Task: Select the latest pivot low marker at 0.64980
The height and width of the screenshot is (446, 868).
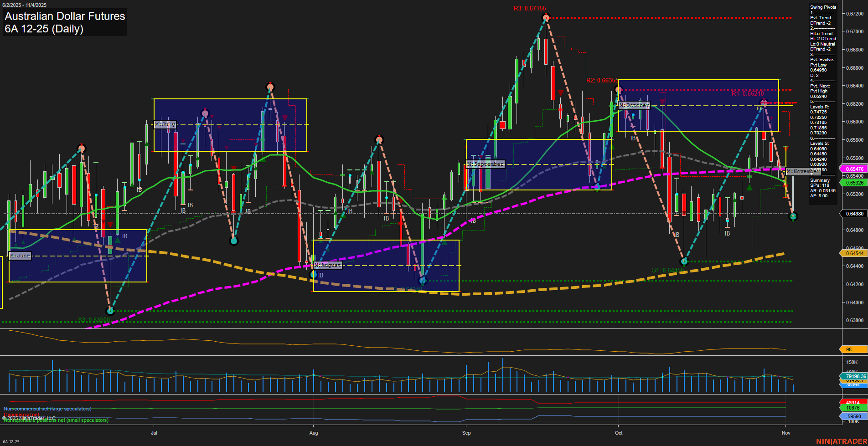Action: click(793, 216)
